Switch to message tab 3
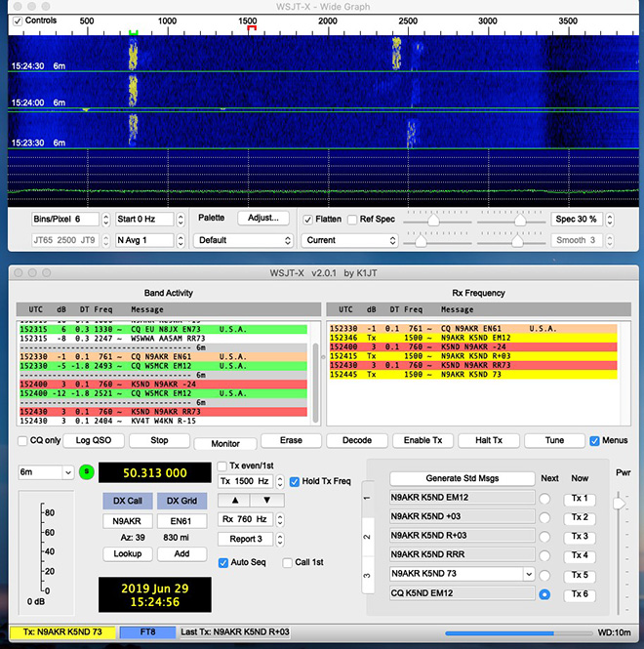Screen dimensions: 644x649 pyautogui.click(x=368, y=576)
